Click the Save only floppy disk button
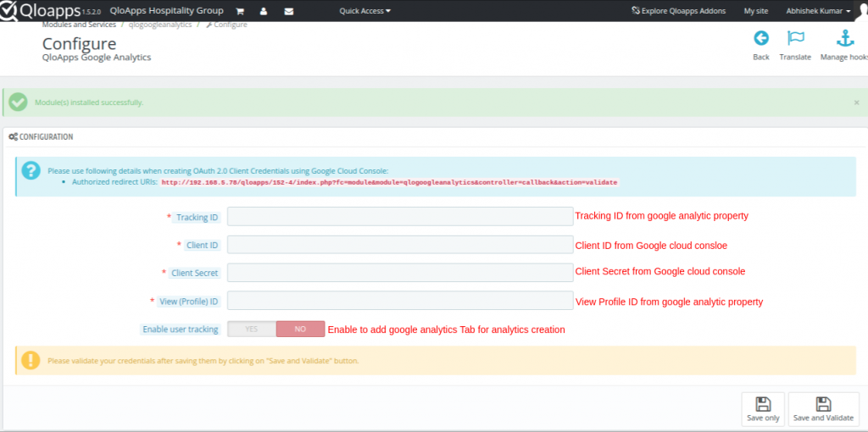The width and height of the screenshot is (868, 432). 763,409
